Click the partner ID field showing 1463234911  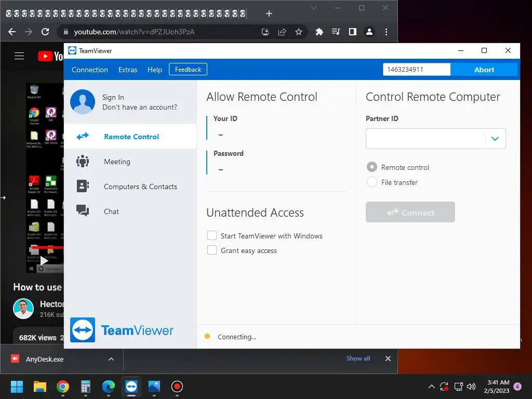tap(416, 70)
